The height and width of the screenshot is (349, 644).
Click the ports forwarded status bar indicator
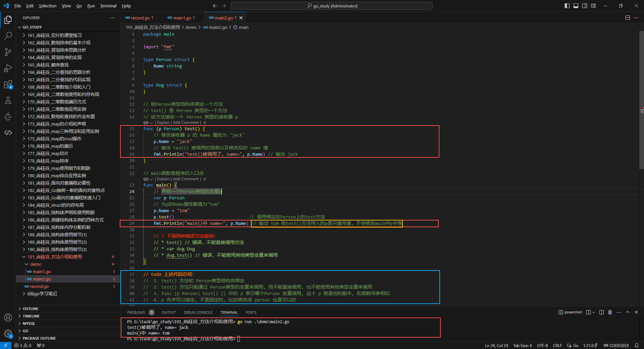click(41, 345)
